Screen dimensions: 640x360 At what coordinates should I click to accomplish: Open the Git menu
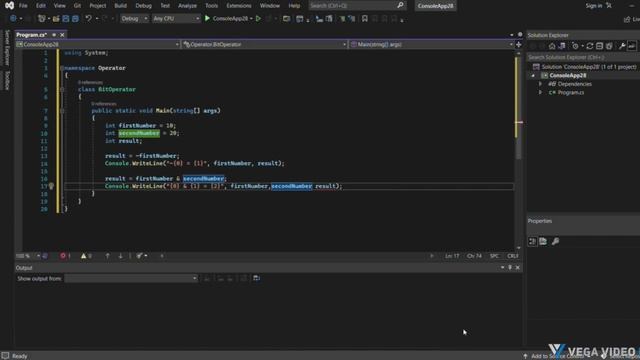[x=78, y=6]
